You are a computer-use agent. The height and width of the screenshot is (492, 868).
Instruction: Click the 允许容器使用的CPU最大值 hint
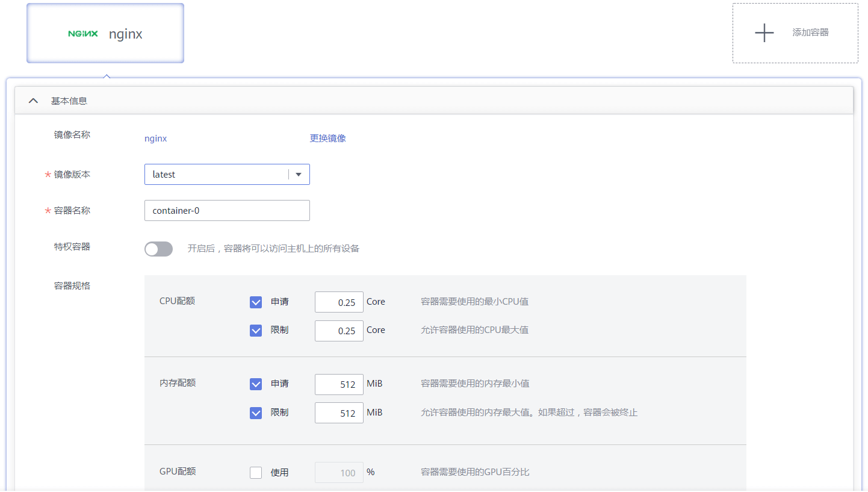[x=474, y=330]
